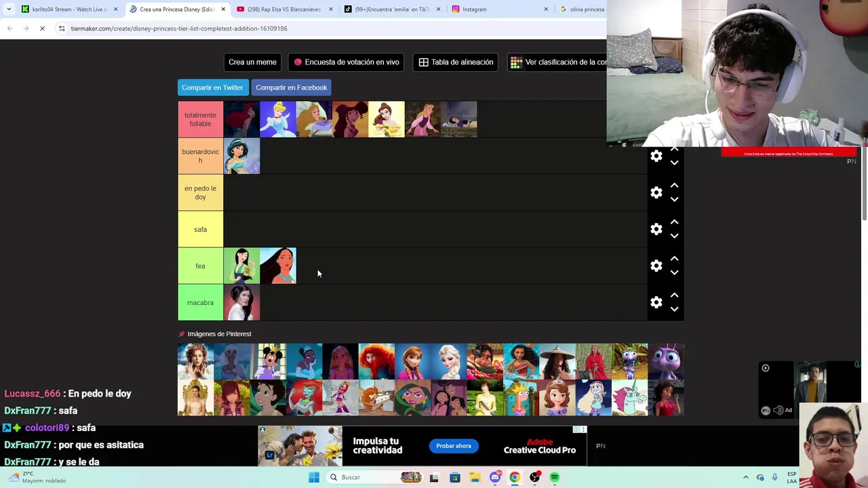The image size is (868, 488).
Task: Select the en pedo le doy tier label
Action: pyautogui.click(x=200, y=192)
